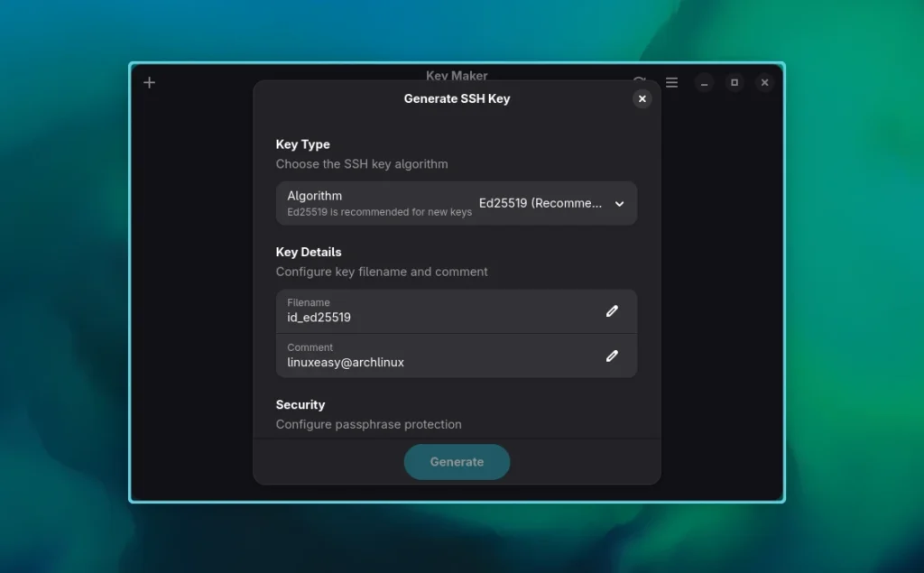Select the Ed25519 (Recommended) combo value
This screenshot has width=924, height=573.
540,204
